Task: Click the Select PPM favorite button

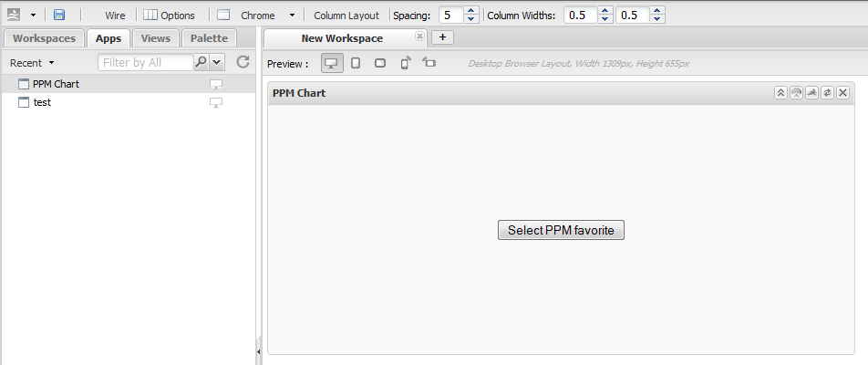Action: click(x=561, y=230)
